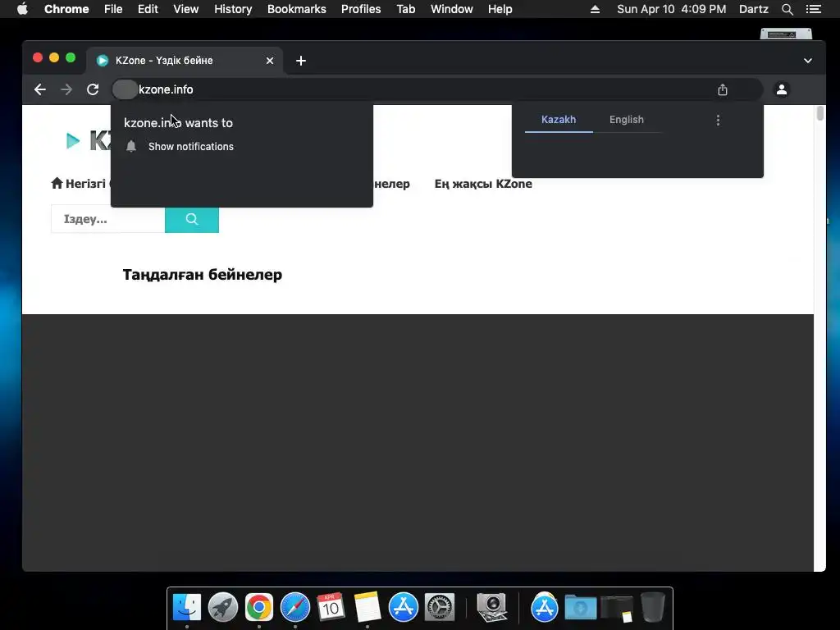840x630 pixels.
Task: Go back using the browser back arrow
Action: 40,89
